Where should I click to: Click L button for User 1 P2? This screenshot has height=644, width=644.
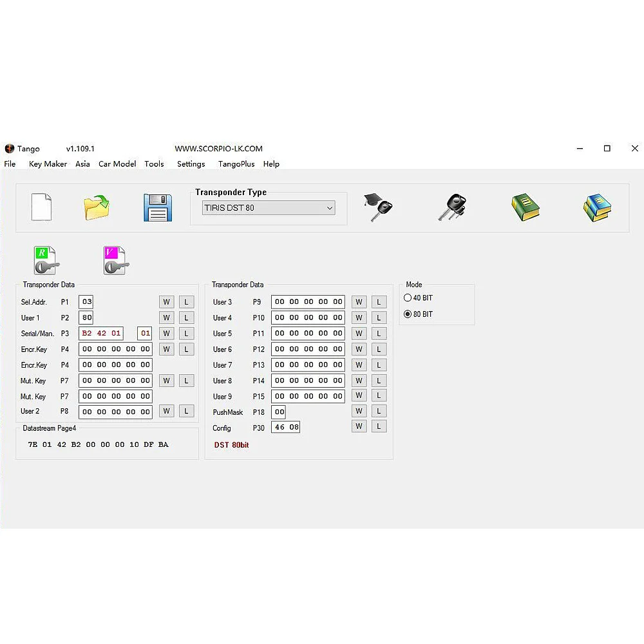pos(187,317)
